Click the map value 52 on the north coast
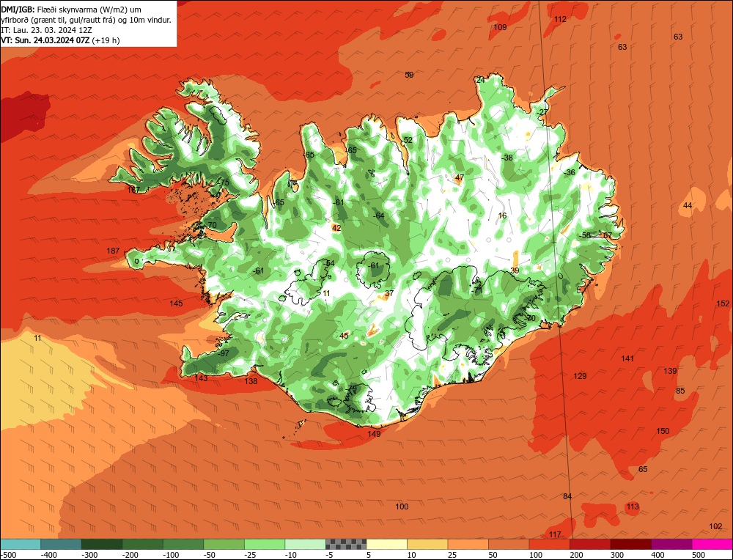This screenshot has height=560, width=733. click(x=408, y=140)
